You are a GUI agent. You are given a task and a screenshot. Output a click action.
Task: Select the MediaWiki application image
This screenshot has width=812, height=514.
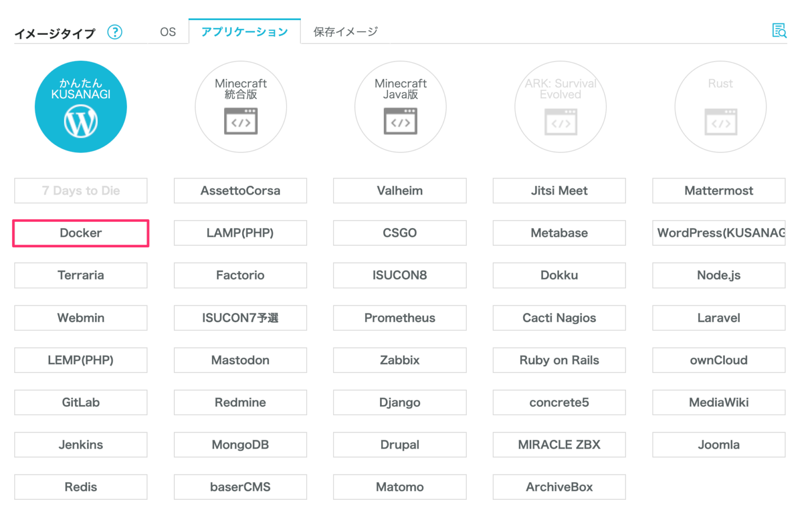click(718, 402)
